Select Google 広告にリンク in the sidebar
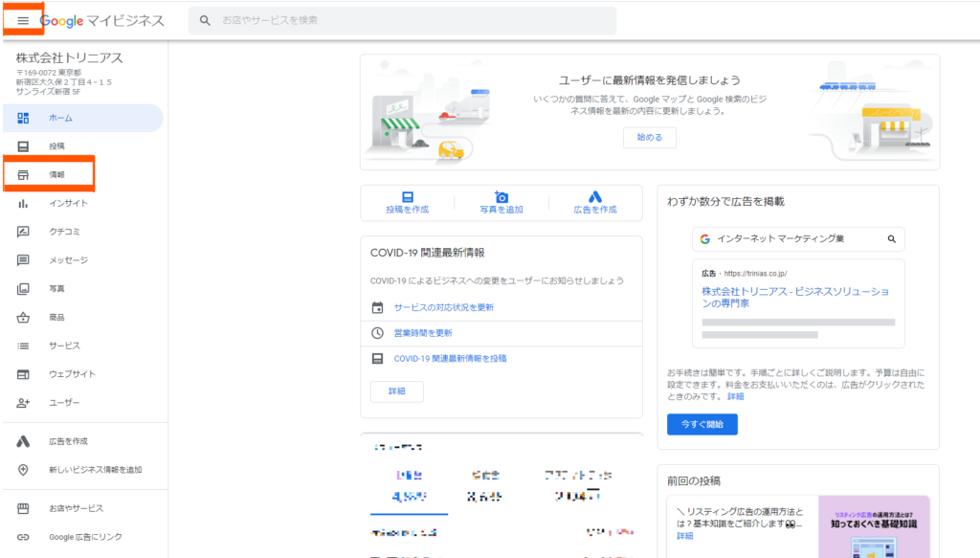 pyautogui.click(x=83, y=537)
